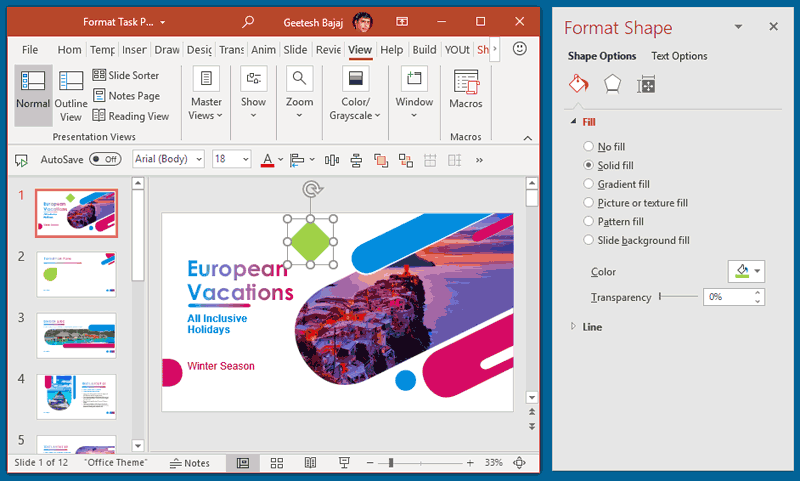Click the align center icon in quick toolbar
Screen dimensions: 800x481
356,160
